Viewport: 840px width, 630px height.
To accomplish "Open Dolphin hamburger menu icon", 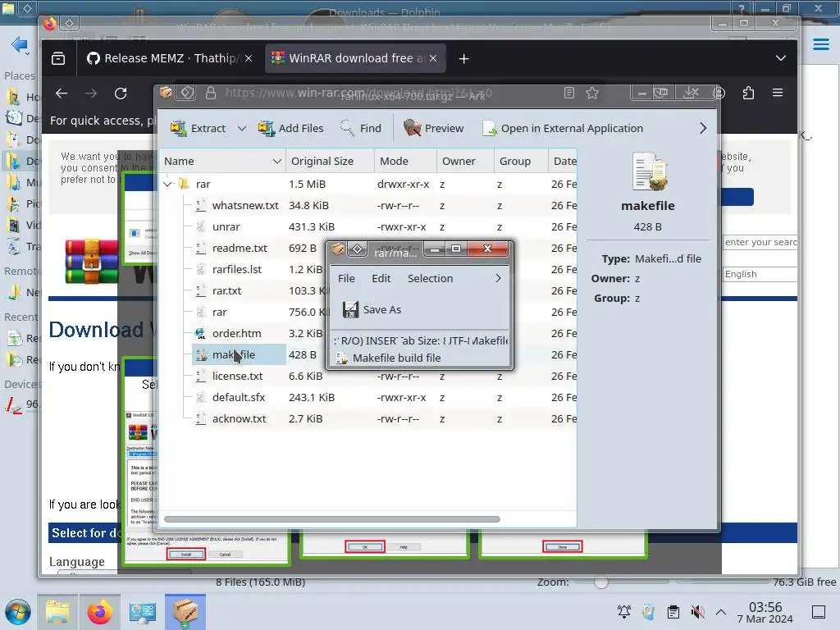I will 820,44.
